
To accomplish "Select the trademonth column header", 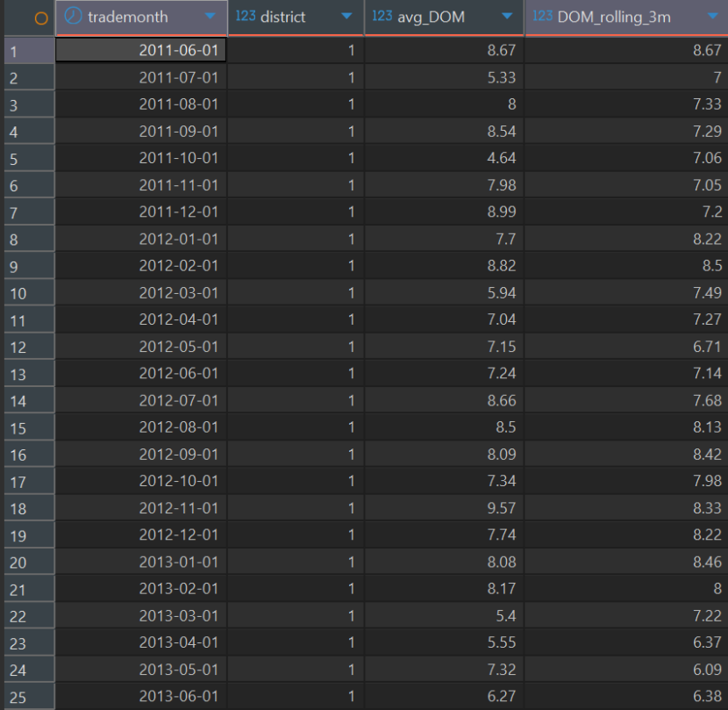I will (x=141, y=18).
